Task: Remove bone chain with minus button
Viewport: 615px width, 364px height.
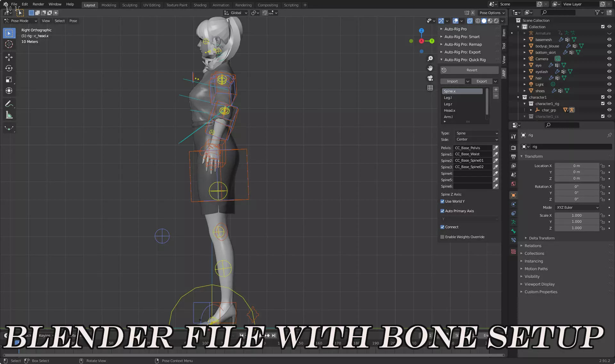Action: pos(496,96)
